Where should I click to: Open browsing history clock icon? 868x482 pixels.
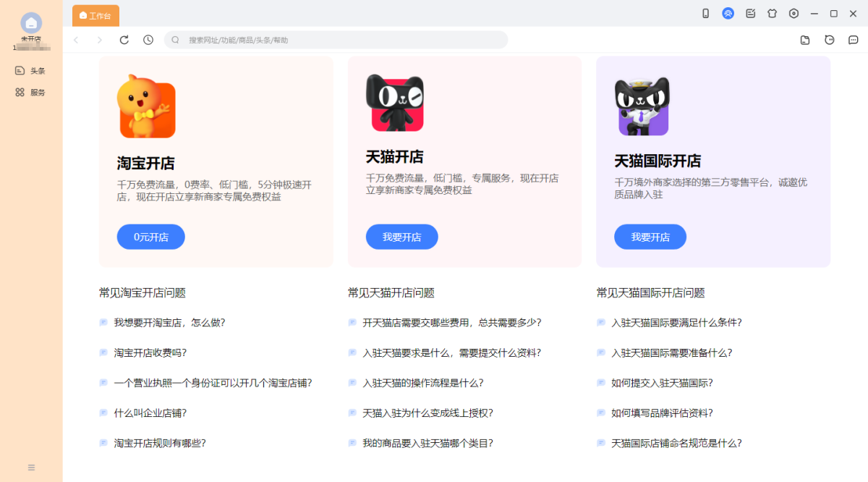[x=148, y=40]
